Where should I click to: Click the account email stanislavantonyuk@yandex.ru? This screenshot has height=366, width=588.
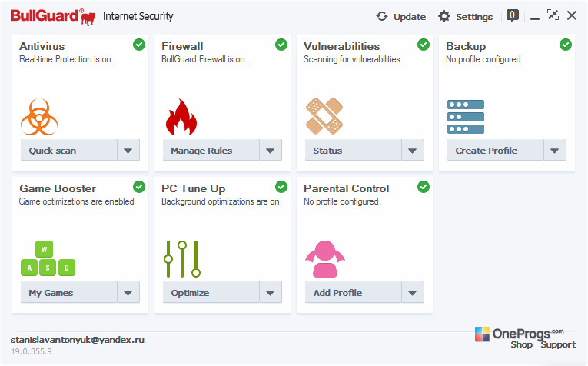coord(78,340)
